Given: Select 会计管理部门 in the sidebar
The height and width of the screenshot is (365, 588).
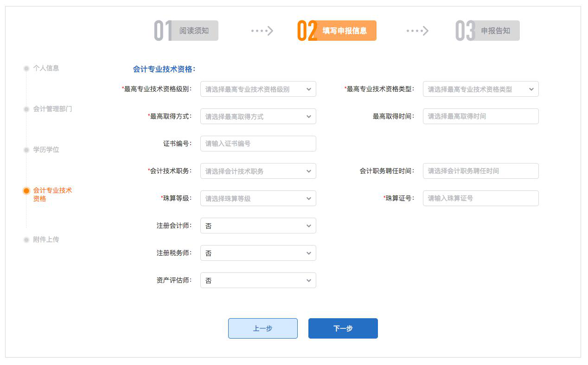Looking at the screenshot, I should click(x=52, y=109).
